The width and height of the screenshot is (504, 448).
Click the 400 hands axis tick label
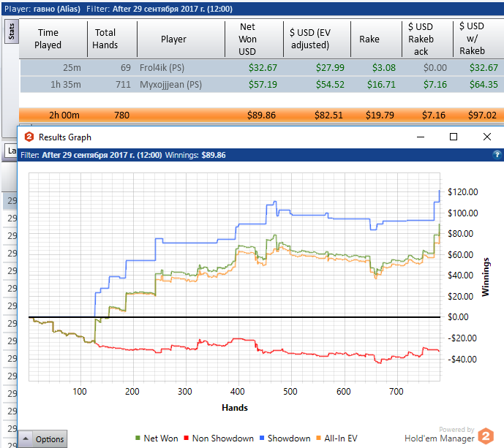[238, 391]
